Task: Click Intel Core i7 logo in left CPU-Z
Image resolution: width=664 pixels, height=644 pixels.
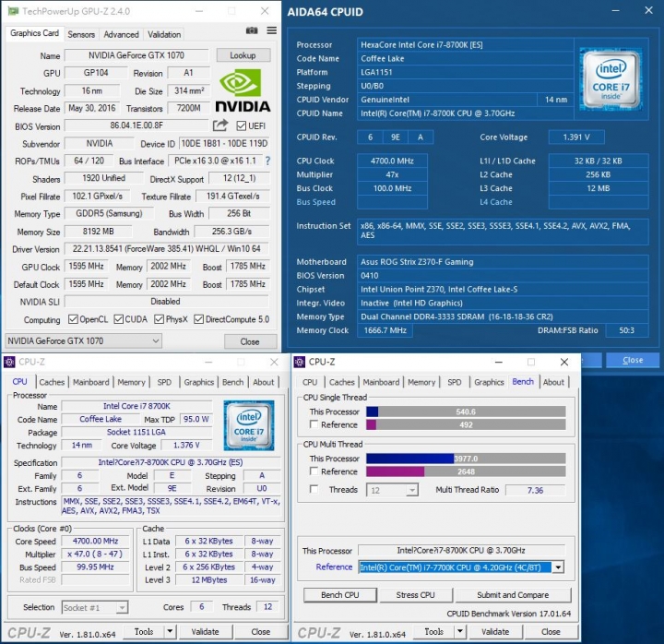Action: (x=249, y=425)
